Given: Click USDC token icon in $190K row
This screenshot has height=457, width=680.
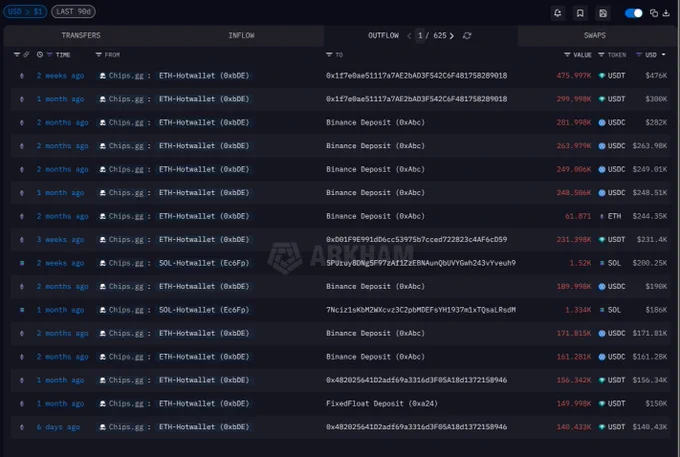Looking at the screenshot, I should (x=602, y=286).
